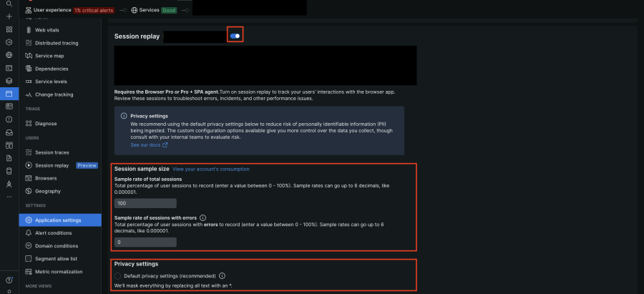Click the info icon beside errors sample rate

coord(203,217)
